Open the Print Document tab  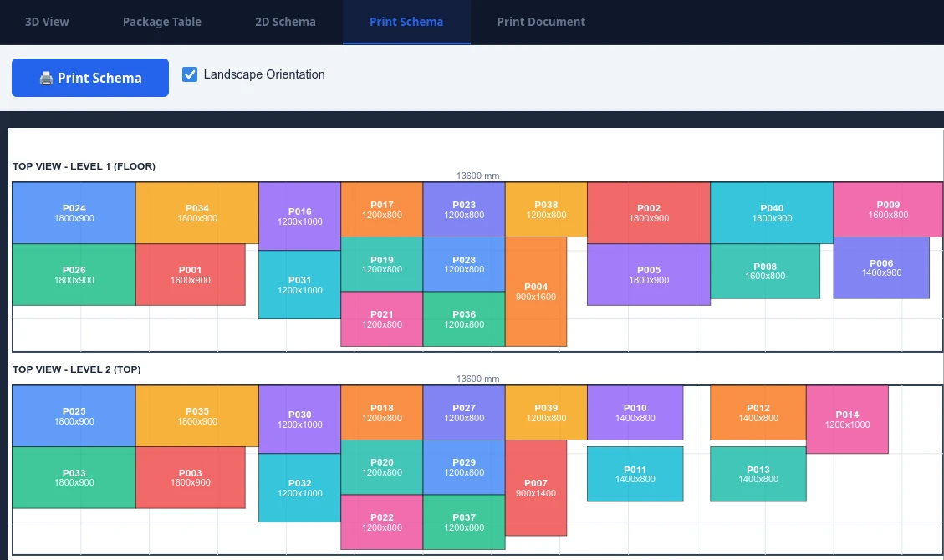pyautogui.click(x=541, y=22)
